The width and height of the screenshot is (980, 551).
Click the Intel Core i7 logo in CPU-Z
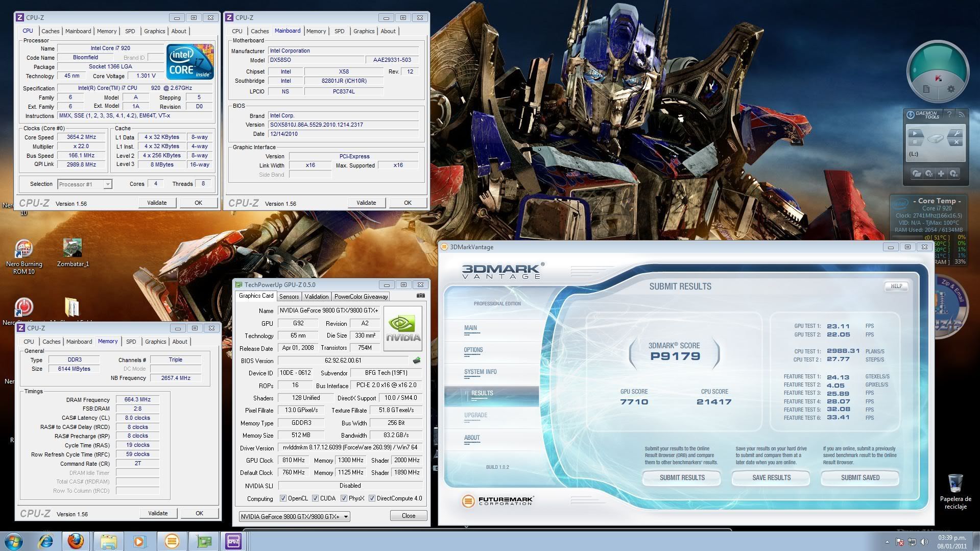click(x=190, y=62)
